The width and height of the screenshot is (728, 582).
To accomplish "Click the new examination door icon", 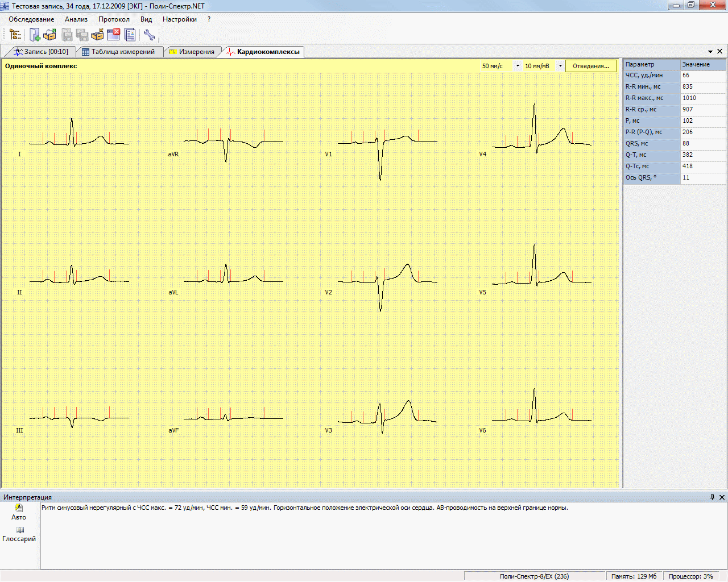I will (35, 35).
